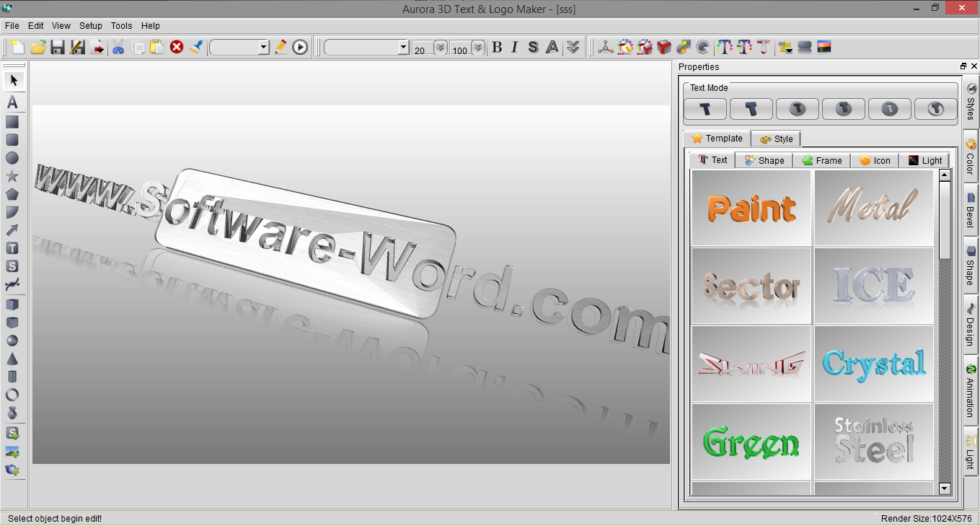Select the star shape tool

click(12, 176)
